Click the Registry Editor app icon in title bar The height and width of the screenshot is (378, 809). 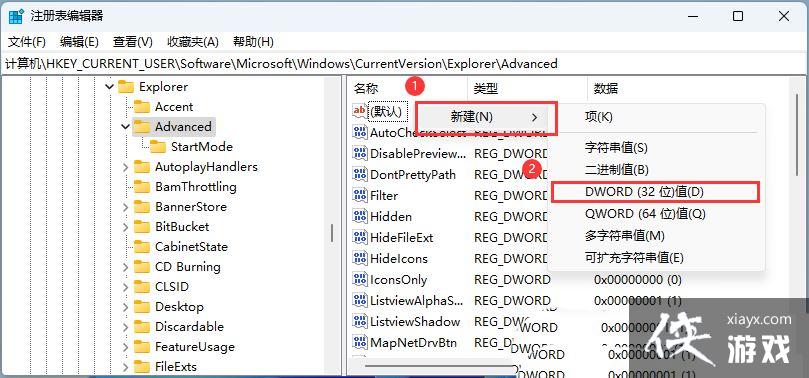pyautogui.click(x=16, y=17)
